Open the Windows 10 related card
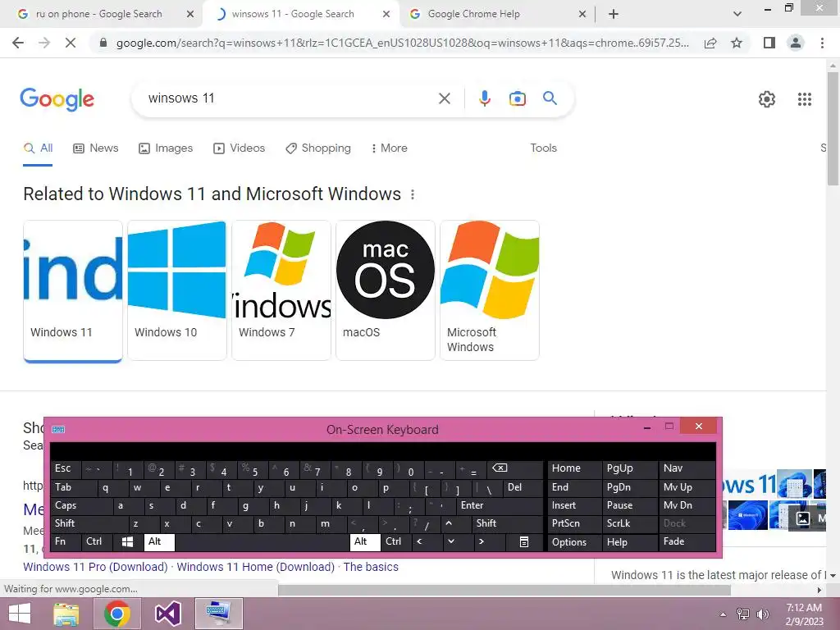The height and width of the screenshot is (630, 840). point(177,290)
